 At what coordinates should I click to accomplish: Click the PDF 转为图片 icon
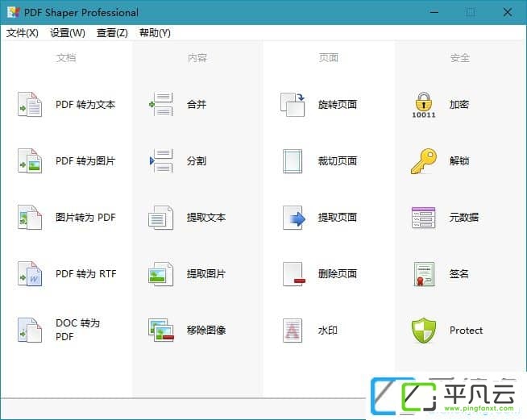pyautogui.click(x=30, y=160)
